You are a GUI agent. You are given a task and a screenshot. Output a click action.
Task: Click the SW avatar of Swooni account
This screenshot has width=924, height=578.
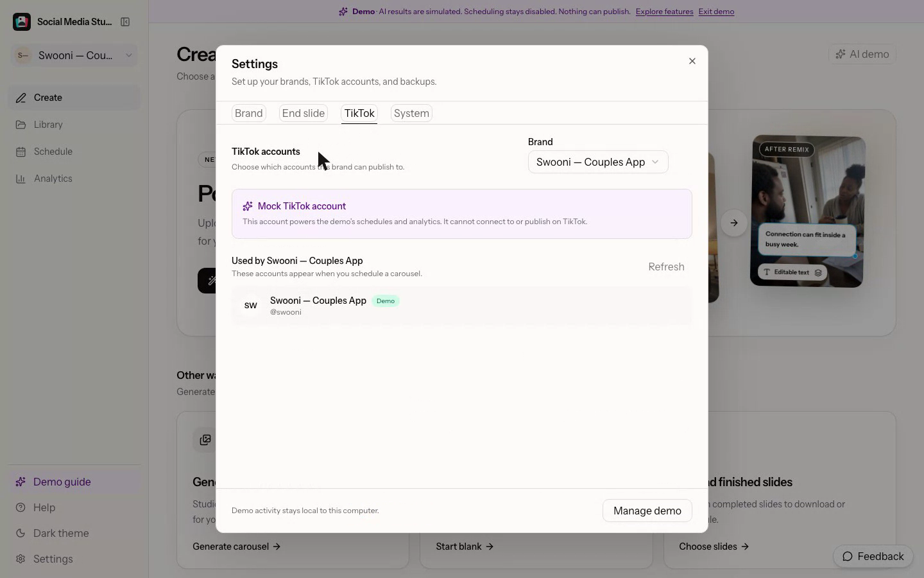click(x=251, y=305)
